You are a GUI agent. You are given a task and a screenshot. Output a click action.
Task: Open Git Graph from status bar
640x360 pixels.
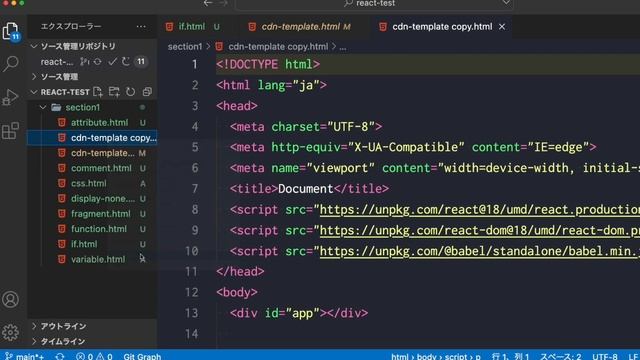point(142,356)
